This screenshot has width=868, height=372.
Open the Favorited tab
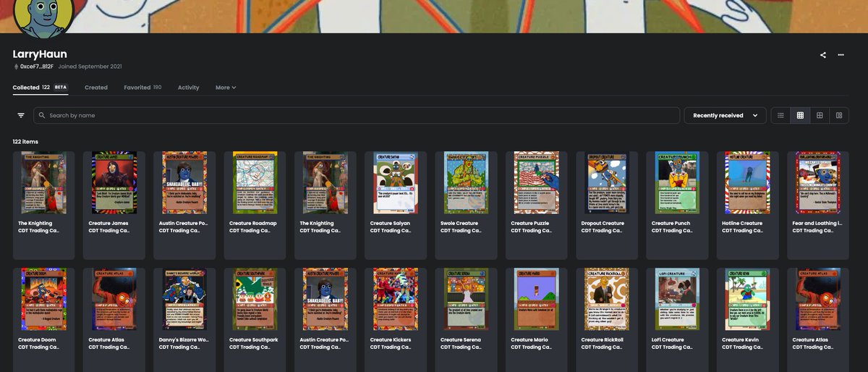142,88
